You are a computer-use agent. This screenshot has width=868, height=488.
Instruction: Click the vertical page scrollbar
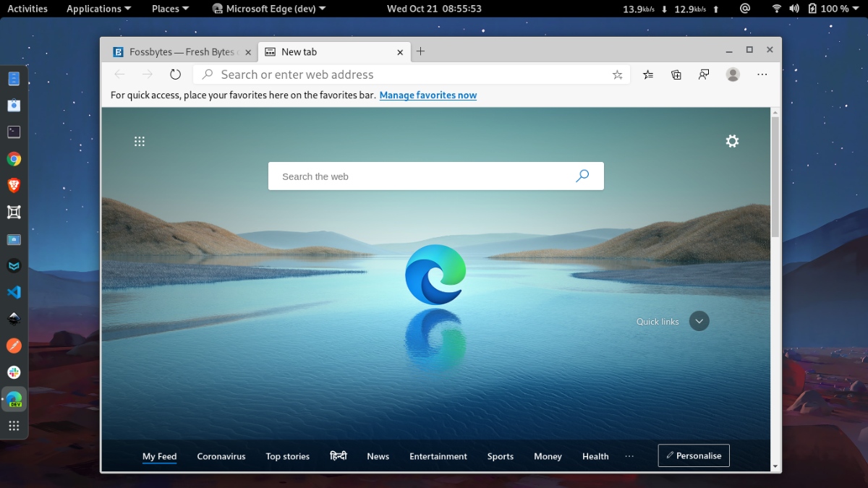(775, 177)
